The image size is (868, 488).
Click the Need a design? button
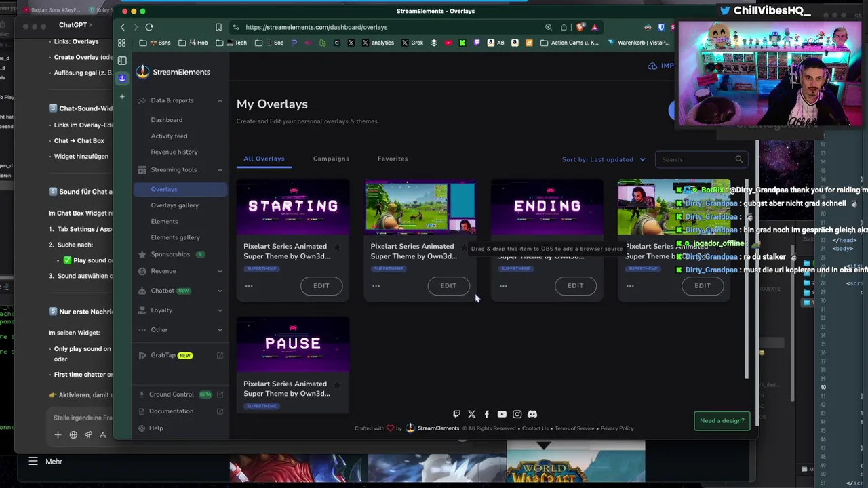722,420
